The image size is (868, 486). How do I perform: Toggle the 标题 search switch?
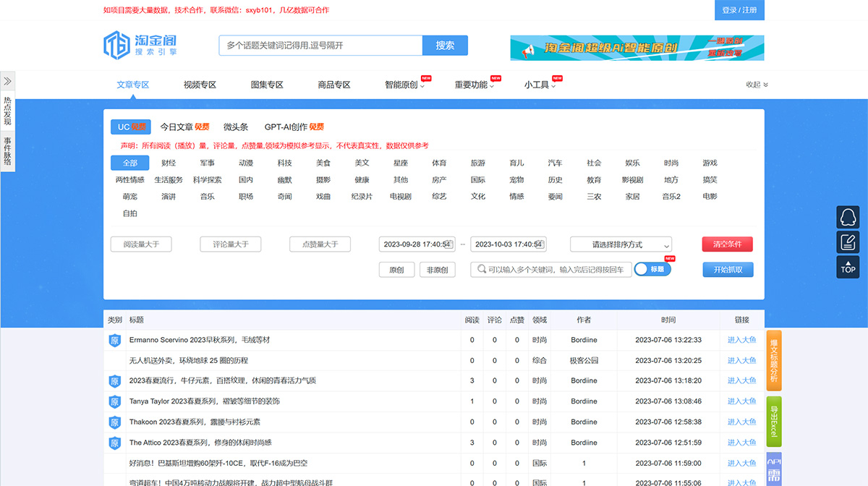click(x=652, y=268)
